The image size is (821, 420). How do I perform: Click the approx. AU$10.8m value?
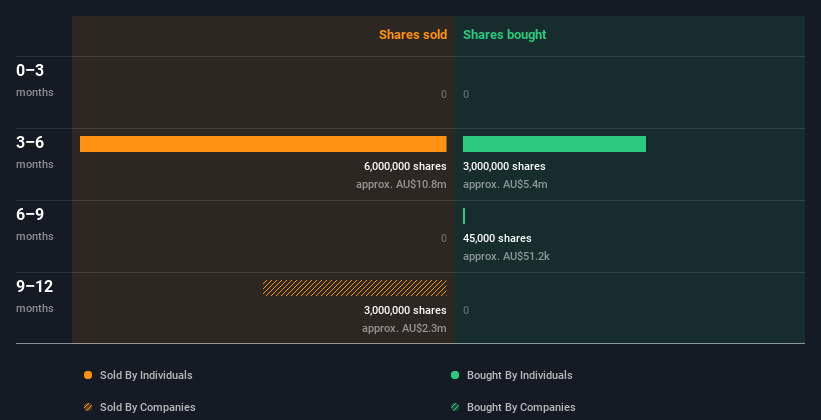click(401, 184)
